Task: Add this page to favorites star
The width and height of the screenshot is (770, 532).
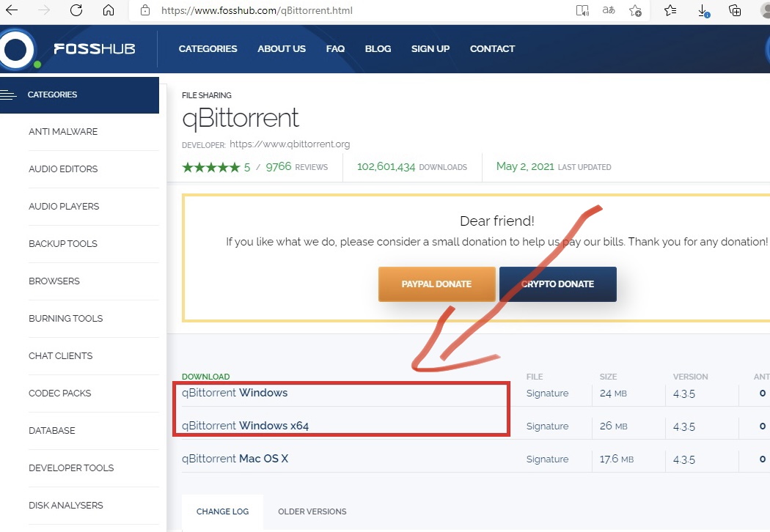Action: 636,10
